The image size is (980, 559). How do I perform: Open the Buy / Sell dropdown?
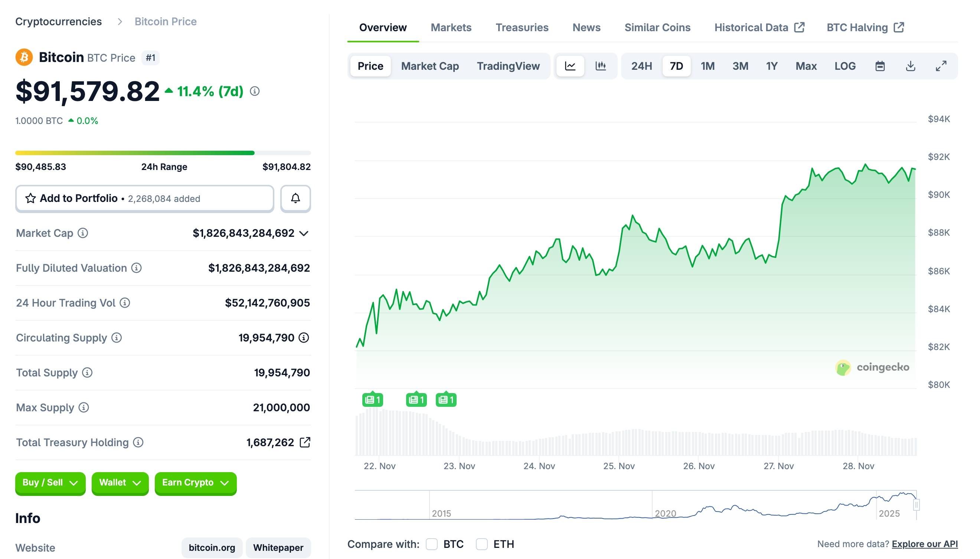point(50,483)
